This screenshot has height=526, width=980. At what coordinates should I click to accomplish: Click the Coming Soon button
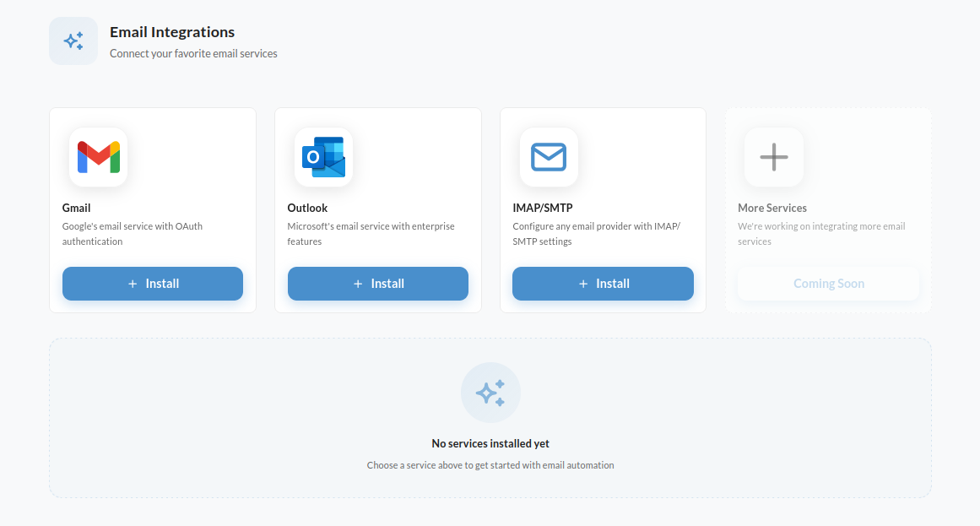point(828,284)
